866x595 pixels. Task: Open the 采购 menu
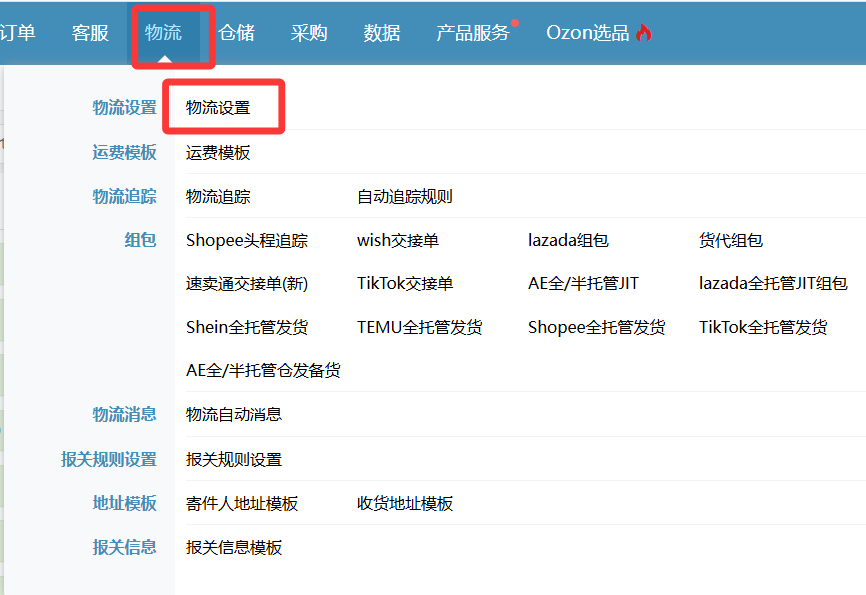pyautogui.click(x=309, y=33)
